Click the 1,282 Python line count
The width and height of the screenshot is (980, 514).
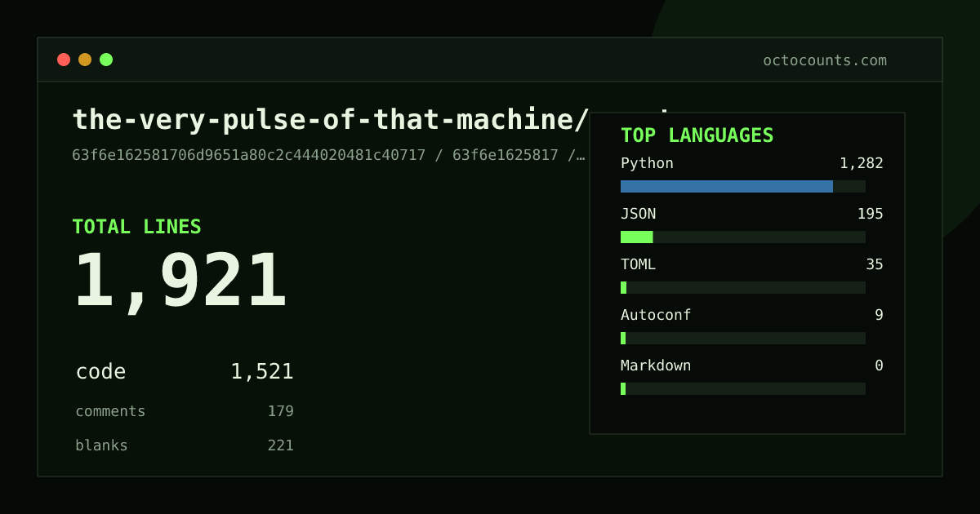(862, 163)
